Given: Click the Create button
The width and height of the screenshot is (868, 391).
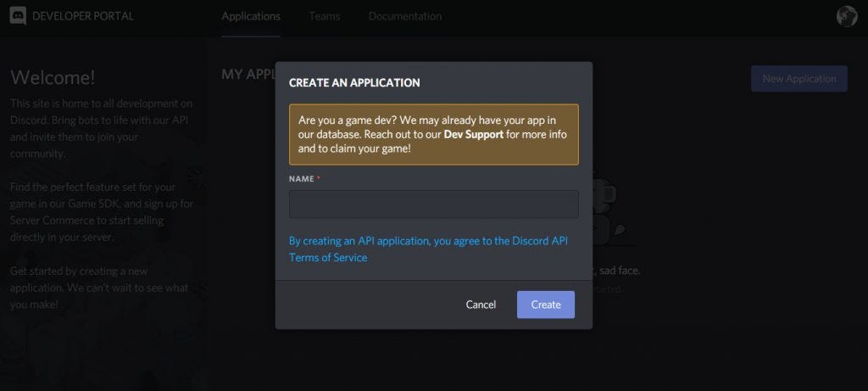Looking at the screenshot, I should click(x=546, y=304).
